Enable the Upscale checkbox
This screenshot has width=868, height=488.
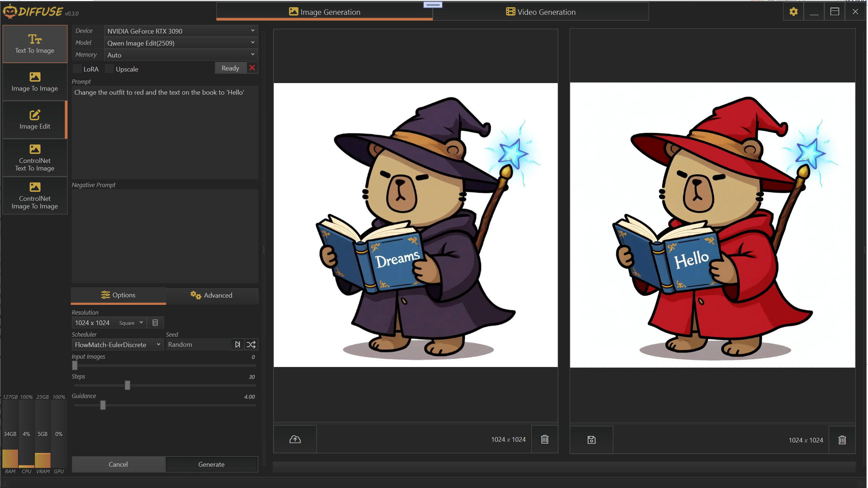tap(109, 69)
